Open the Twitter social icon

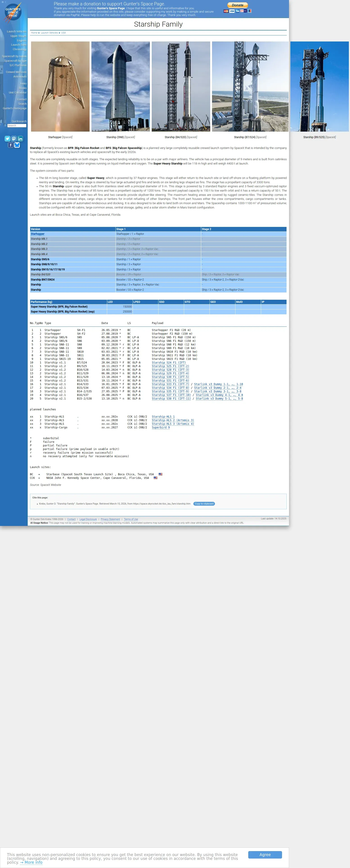(7, 139)
